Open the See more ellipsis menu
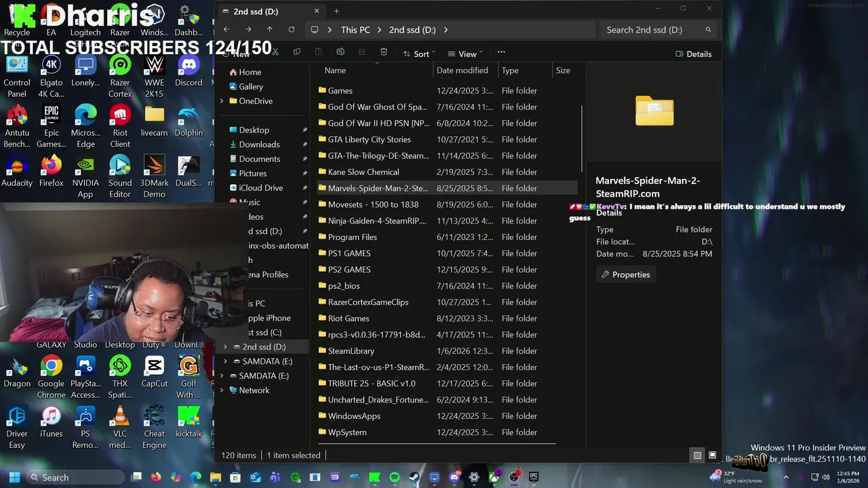The image size is (868, 488). (501, 53)
